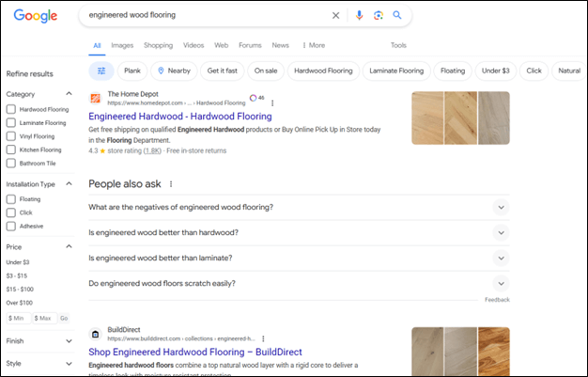This screenshot has height=377, width=588.
Task: Select the Plank filter chip
Action: (132, 71)
